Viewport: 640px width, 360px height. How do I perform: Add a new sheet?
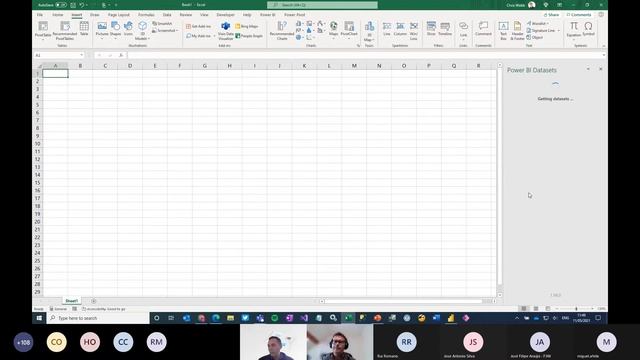(93, 301)
